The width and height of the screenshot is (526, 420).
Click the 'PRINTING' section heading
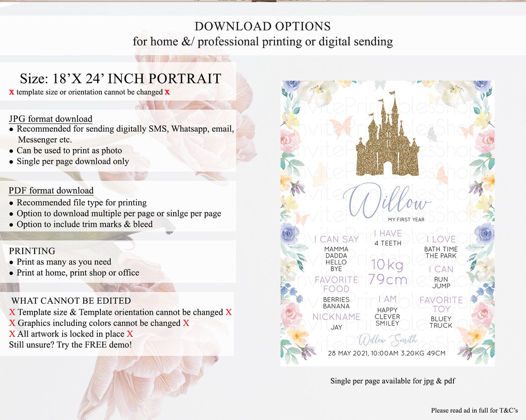click(x=32, y=251)
